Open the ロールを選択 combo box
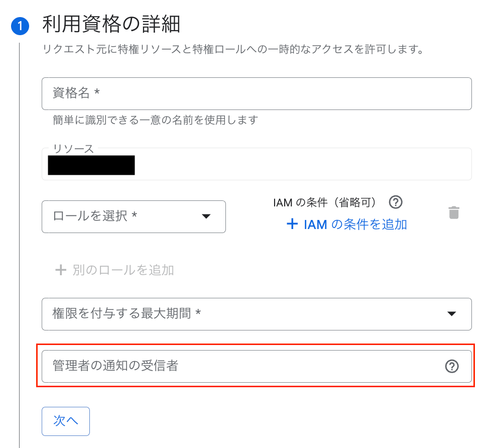This screenshot has height=448, width=491. (x=126, y=216)
